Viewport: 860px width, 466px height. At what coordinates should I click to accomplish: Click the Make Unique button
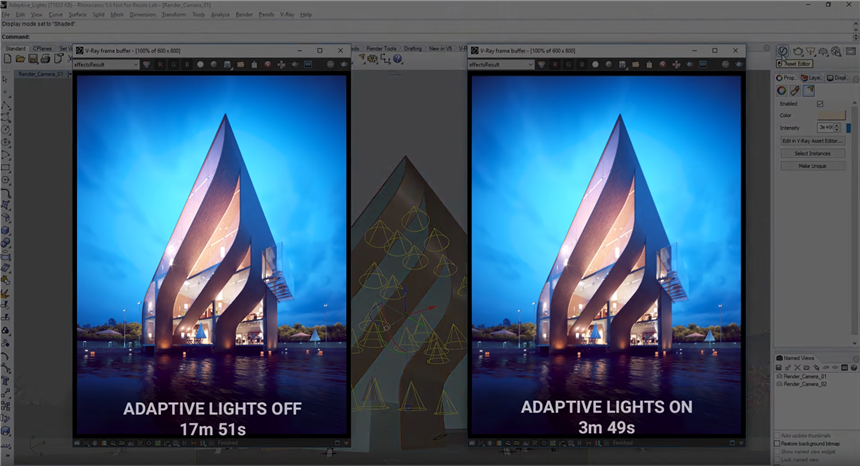812,165
